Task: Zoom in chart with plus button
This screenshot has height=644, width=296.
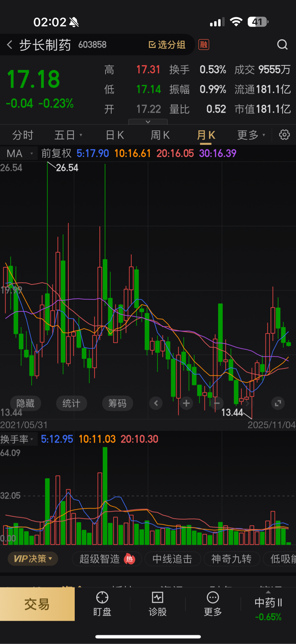Action: [186, 403]
